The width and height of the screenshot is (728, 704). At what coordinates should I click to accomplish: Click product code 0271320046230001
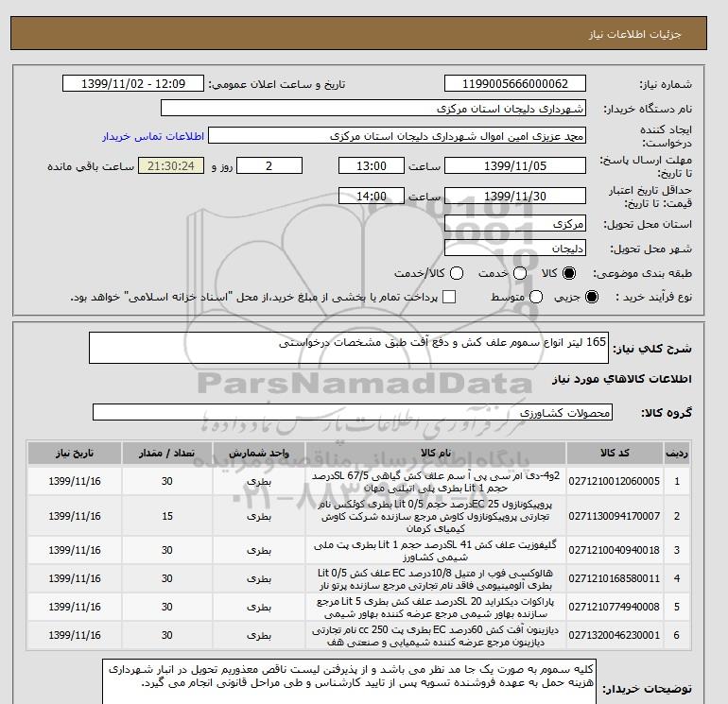[615, 635]
